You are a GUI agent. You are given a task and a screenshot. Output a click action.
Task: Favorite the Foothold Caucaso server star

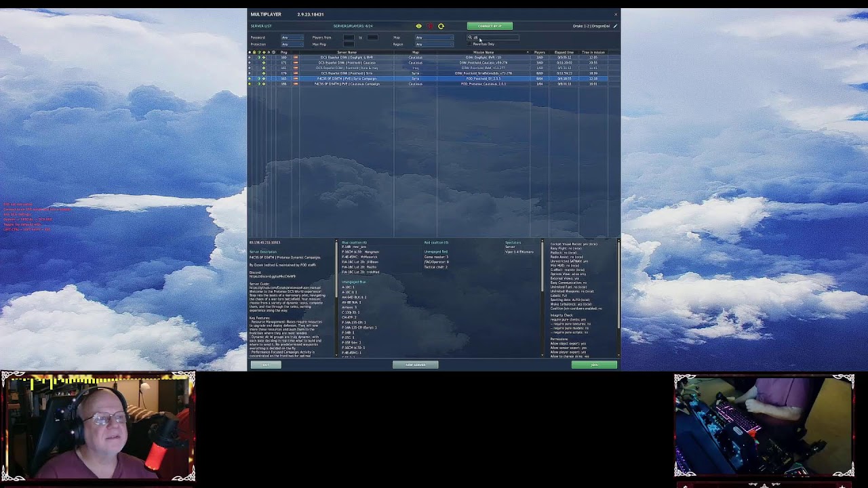click(x=250, y=62)
